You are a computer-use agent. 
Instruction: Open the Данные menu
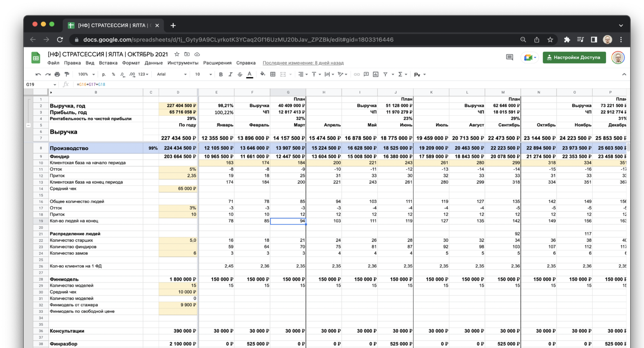point(153,63)
